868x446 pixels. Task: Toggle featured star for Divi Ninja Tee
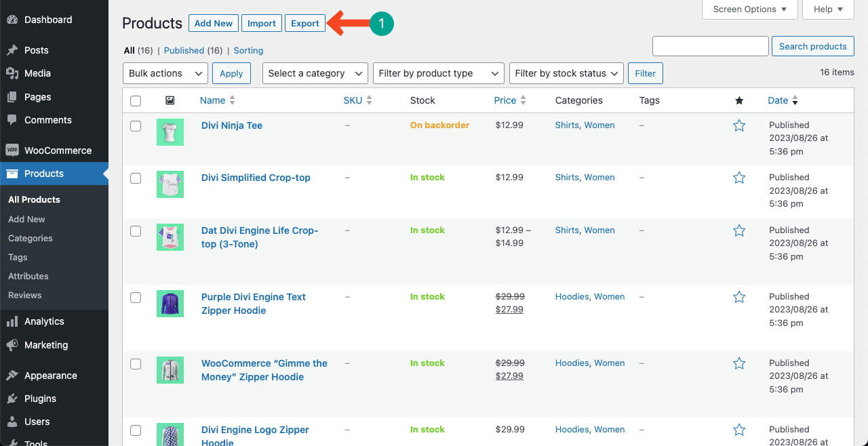tap(739, 125)
